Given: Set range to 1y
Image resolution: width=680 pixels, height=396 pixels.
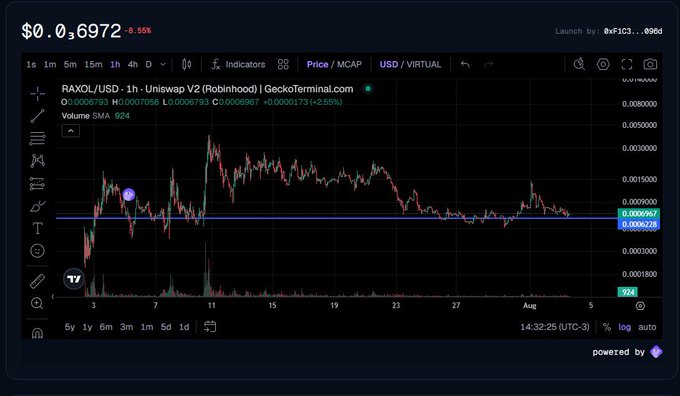Looking at the screenshot, I should (x=88, y=327).
